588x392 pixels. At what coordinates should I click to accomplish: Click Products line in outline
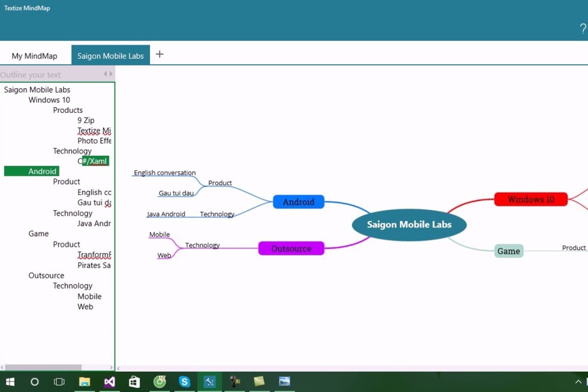click(68, 110)
